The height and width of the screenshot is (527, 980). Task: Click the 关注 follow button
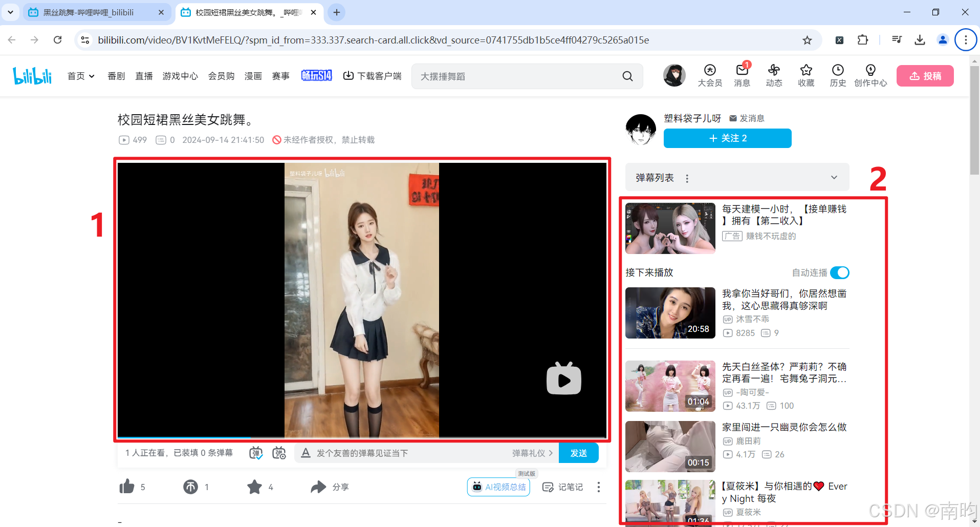tap(727, 138)
